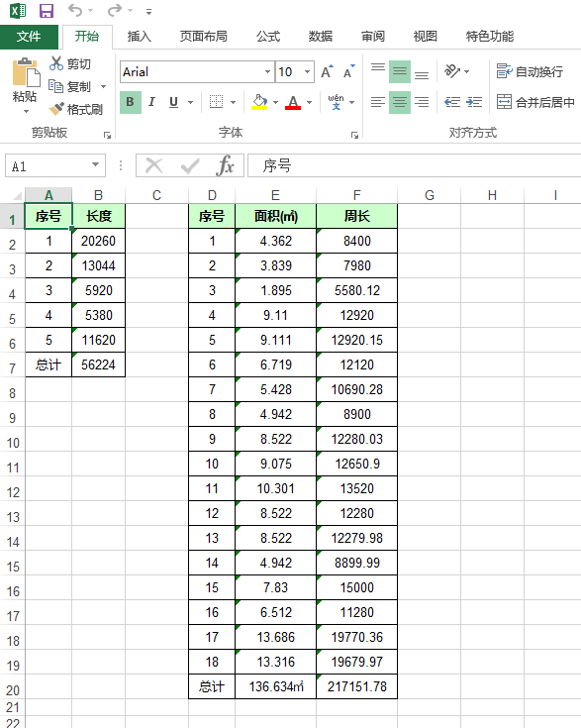Click the Increase Font Size icon
Viewport: 581px width, 728px height.
pyautogui.click(x=327, y=71)
